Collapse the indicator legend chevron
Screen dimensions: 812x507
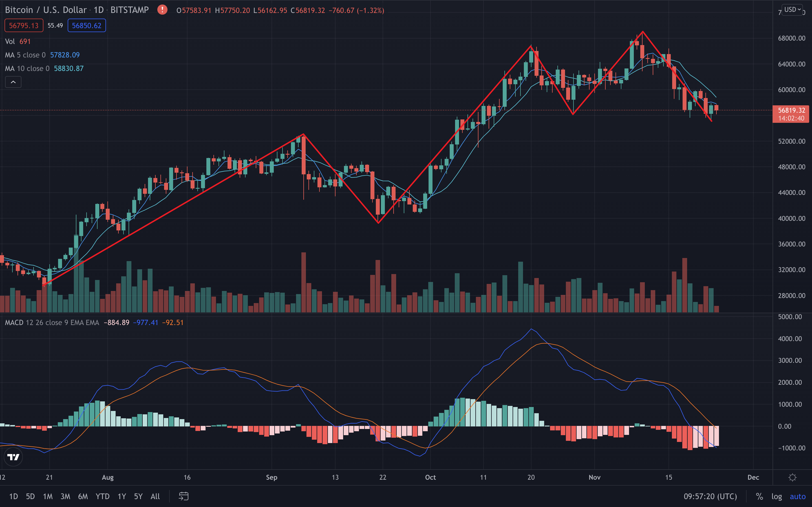[x=13, y=82]
